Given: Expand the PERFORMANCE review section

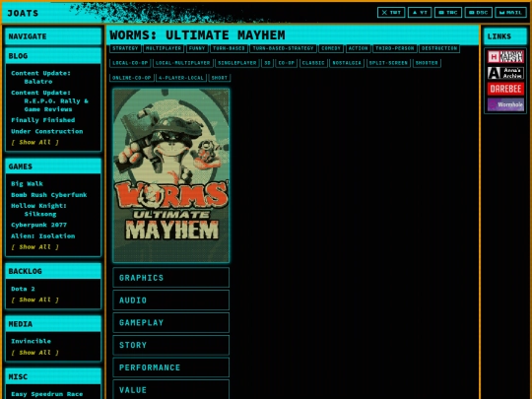Looking at the screenshot, I should point(171,367).
